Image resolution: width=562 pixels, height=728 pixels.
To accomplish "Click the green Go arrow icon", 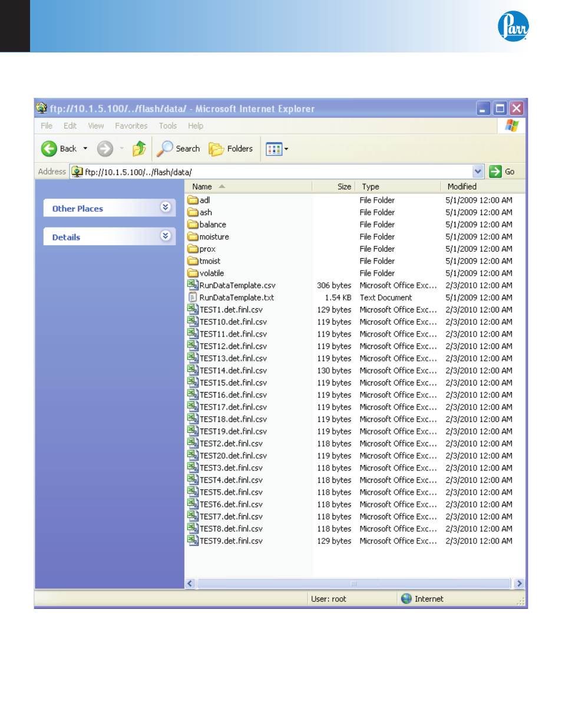I will click(495, 172).
